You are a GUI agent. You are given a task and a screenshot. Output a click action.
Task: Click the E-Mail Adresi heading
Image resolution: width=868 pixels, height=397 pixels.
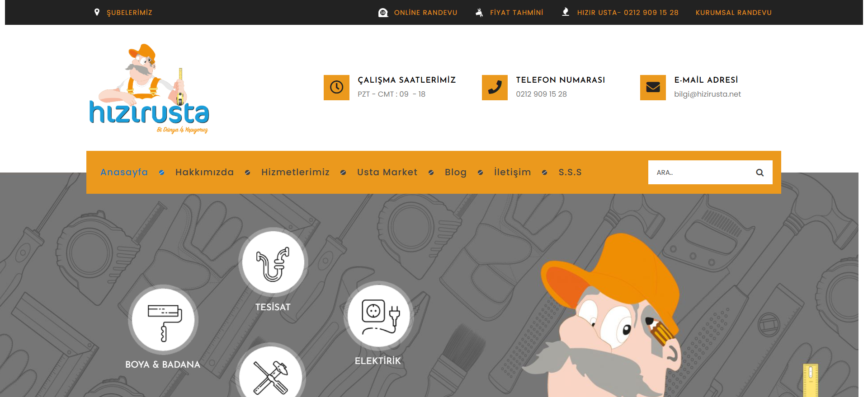pyautogui.click(x=706, y=80)
